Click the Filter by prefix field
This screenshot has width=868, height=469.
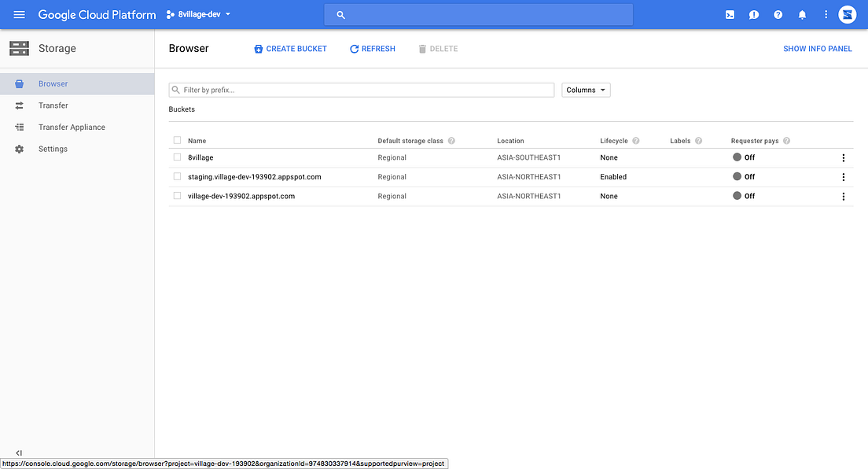pyautogui.click(x=361, y=90)
